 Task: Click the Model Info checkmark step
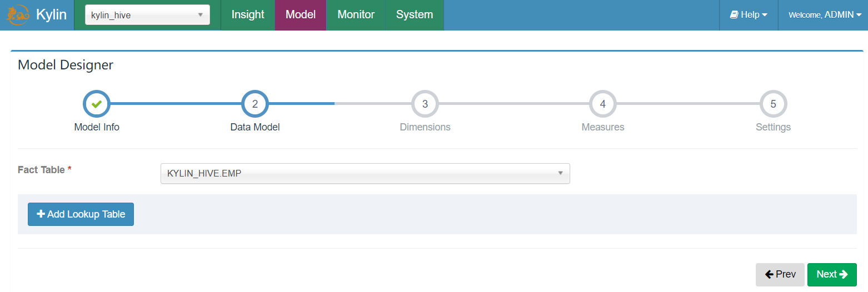97,104
